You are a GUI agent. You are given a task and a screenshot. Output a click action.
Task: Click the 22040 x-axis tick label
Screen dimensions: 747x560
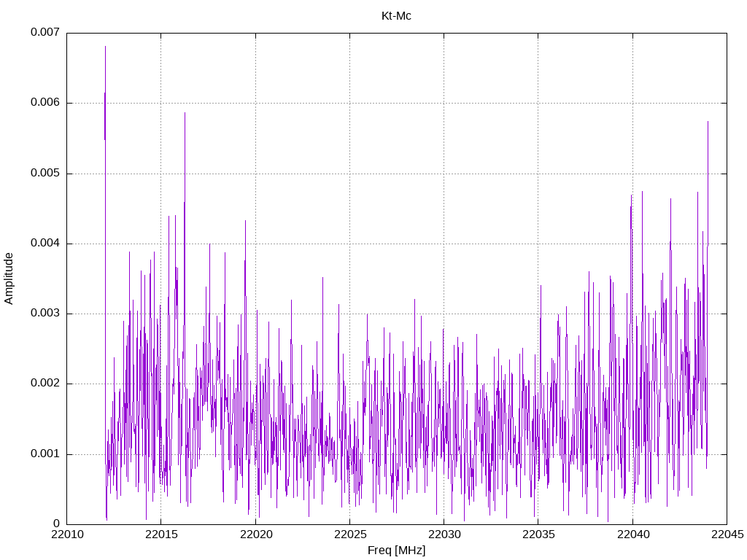[x=632, y=534]
